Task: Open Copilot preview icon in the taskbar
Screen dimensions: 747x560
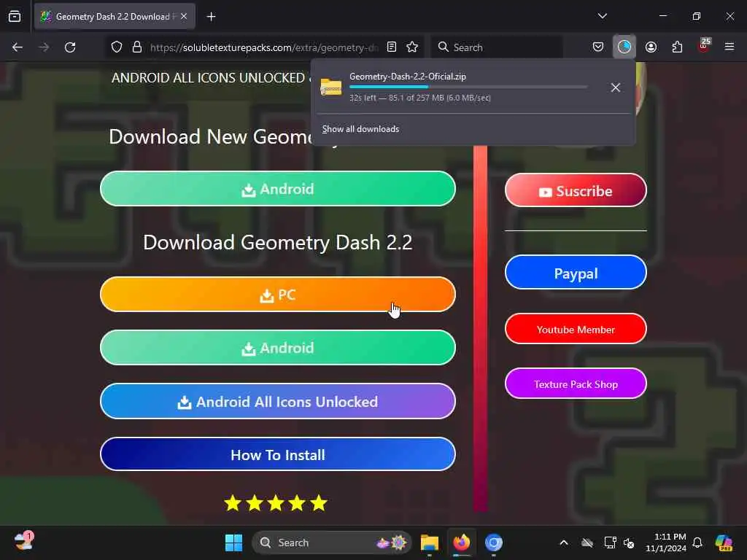Action: coord(724,542)
